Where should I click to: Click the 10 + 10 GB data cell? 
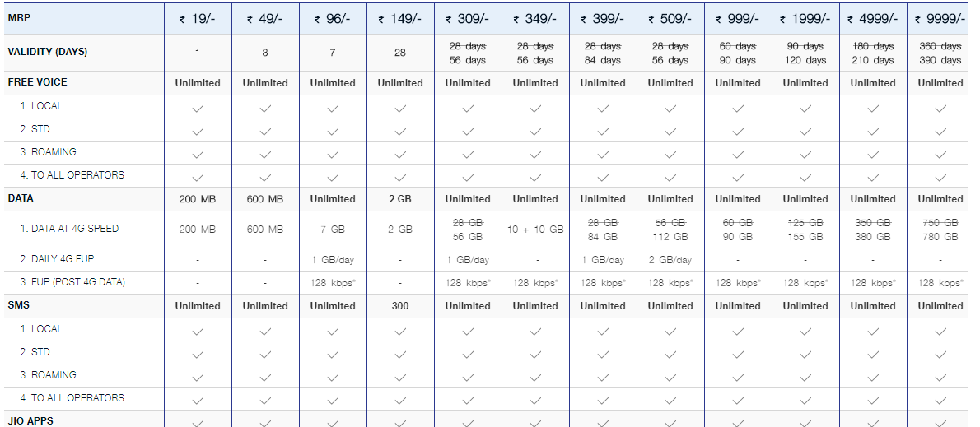535,230
